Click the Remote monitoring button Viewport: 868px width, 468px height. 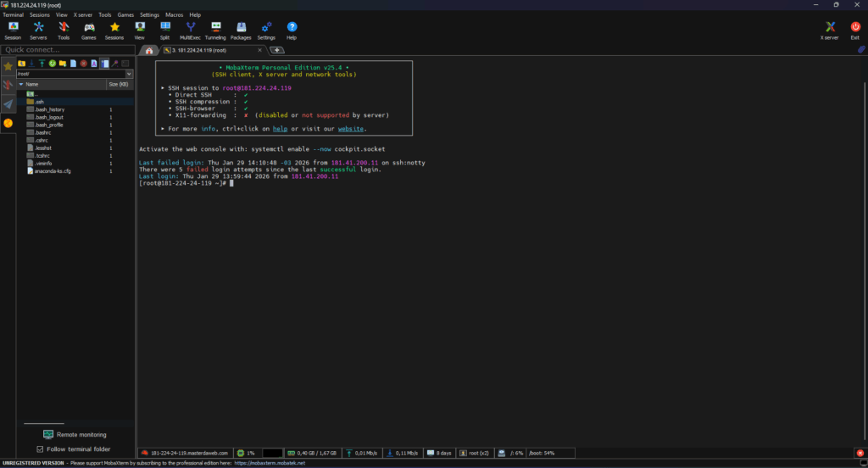[x=75, y=434]
